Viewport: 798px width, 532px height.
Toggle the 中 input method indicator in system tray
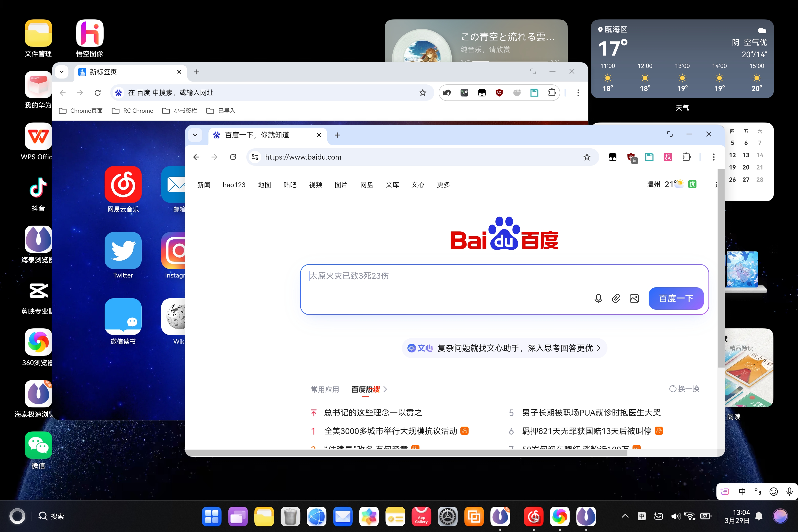(x=641, y=516)
